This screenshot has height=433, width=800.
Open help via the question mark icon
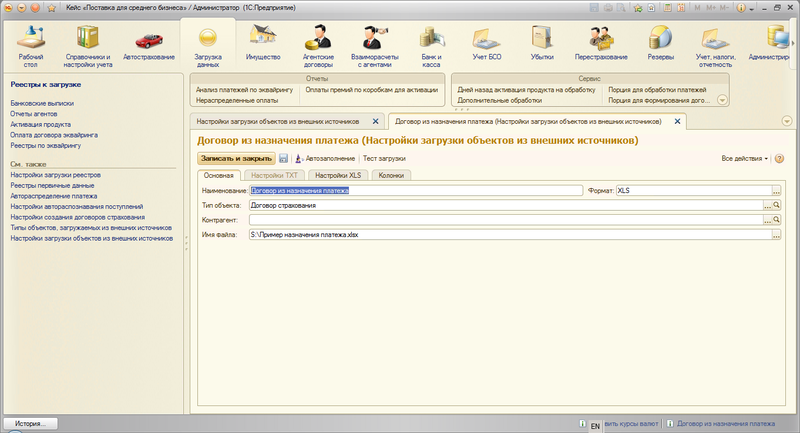click(x=779, y=158)
